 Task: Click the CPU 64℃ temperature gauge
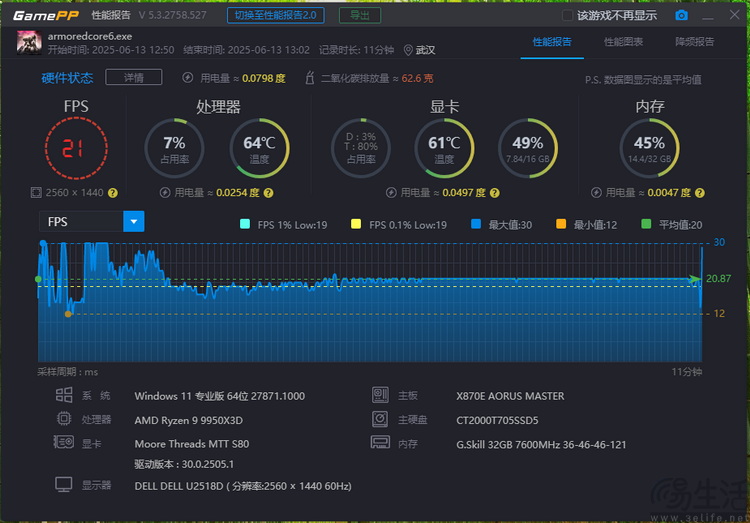pyautogui.click(x=259, y=148)
